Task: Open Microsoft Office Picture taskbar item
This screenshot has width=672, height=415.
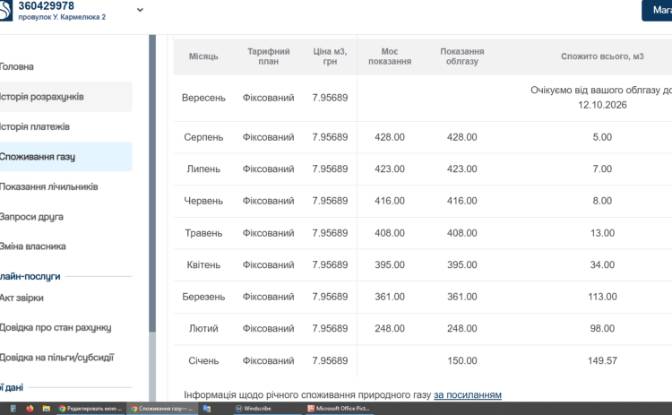Action: [339, 409]
